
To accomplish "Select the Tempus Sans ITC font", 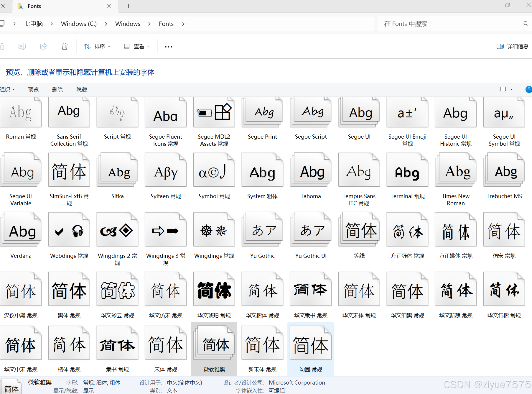I will (x=359, y=170).
